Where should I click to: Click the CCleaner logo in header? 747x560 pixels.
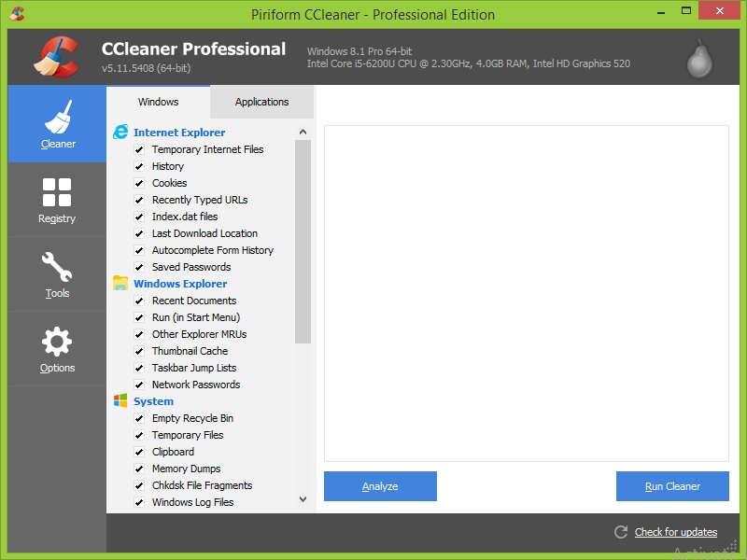pyautogui.click(x=56, y=57)
